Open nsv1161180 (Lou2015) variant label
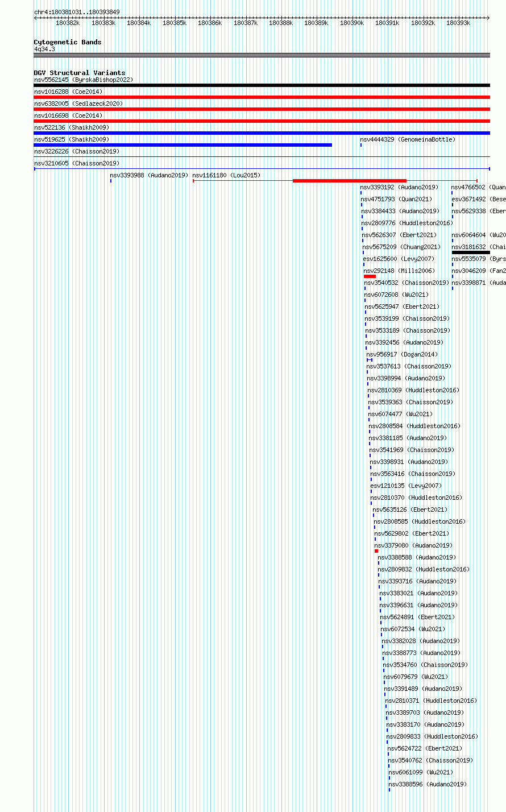Image resolution: width=506 pixels, height=812 pixels. click(x=227, y=176)
